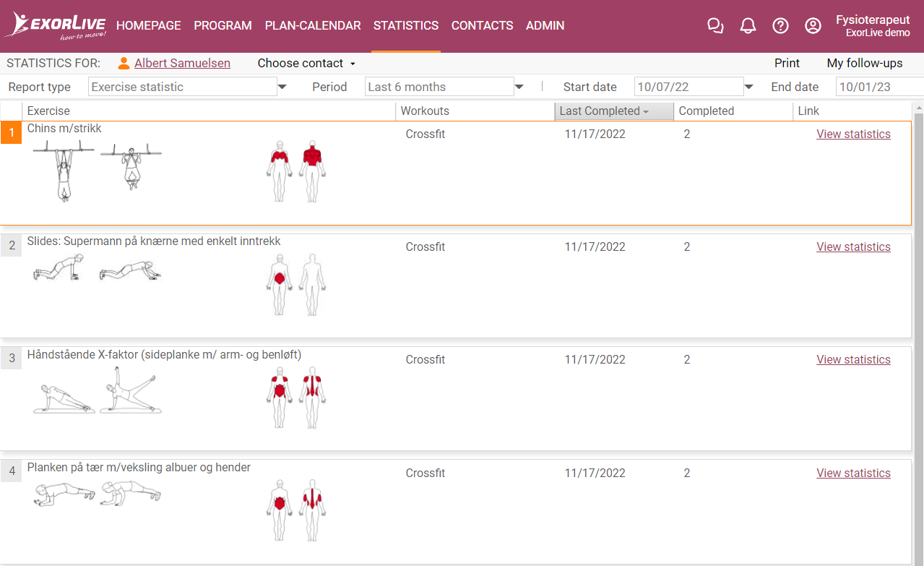Sort by Workouts column header
Viewport: 924px width, 566px height.
[475, 111]
